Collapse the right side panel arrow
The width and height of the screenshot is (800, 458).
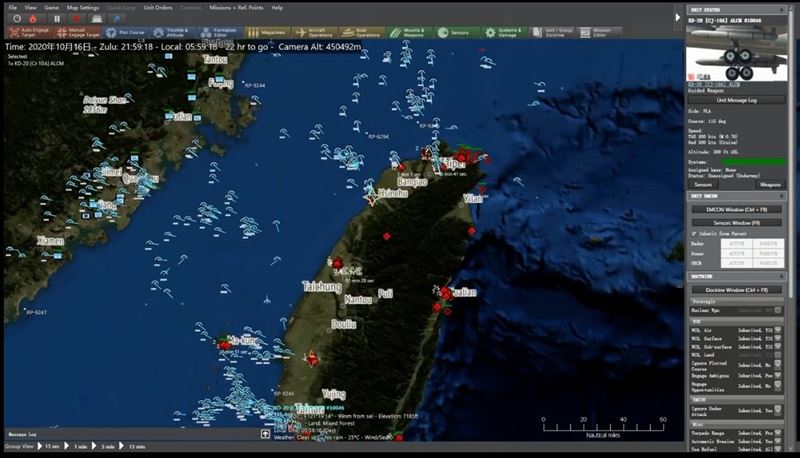[x=678, y=17]
